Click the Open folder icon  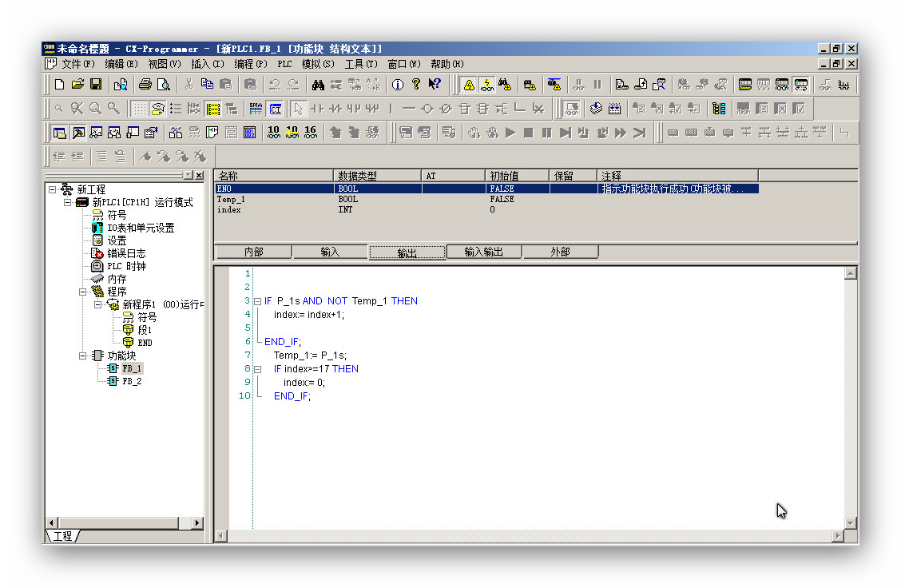click(x=77, y=84)
